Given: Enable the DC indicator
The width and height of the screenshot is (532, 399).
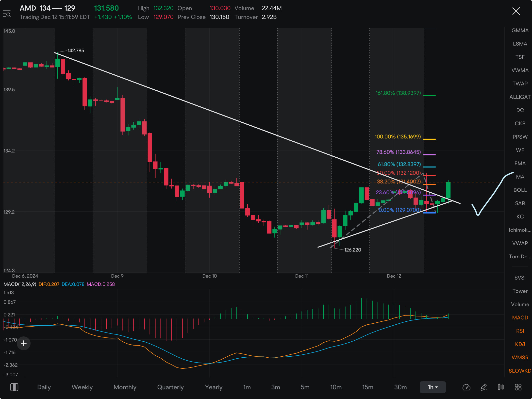Looking at the screenshot, I should tap(520, 110).
